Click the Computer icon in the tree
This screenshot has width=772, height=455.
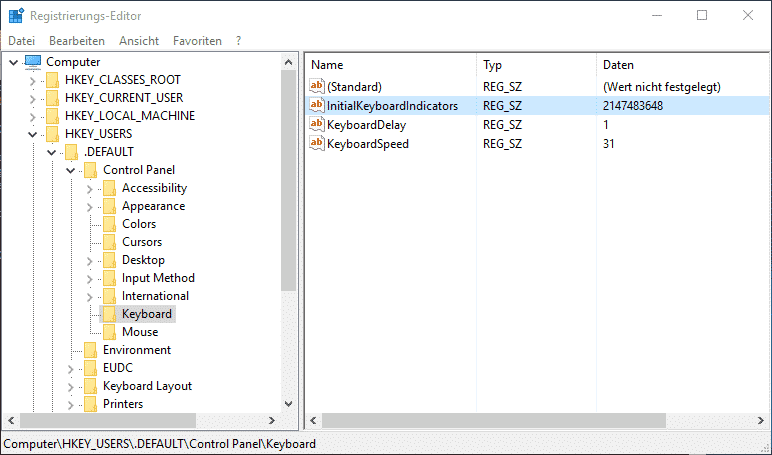pyautogui.click(x=33, y=62)
